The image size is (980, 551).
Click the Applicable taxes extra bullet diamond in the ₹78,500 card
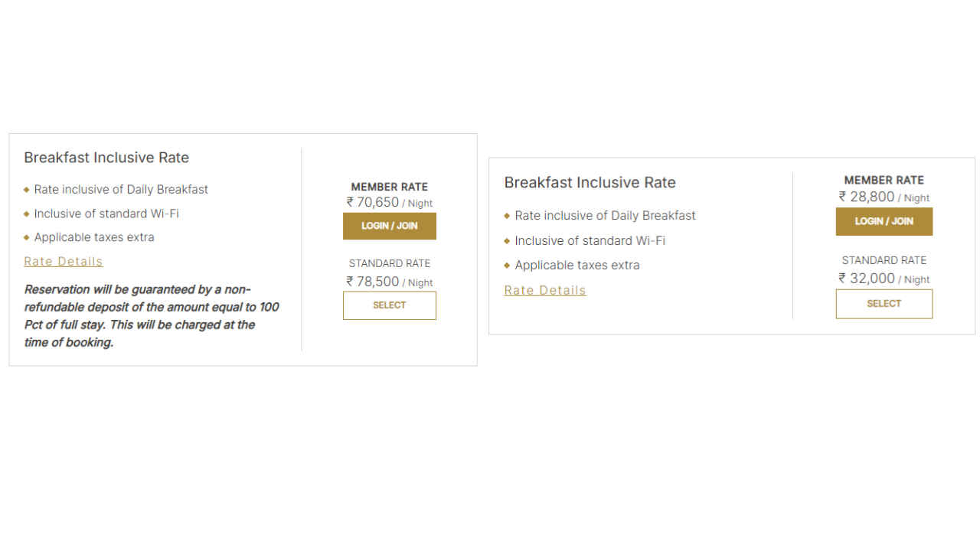click(27, 237)
